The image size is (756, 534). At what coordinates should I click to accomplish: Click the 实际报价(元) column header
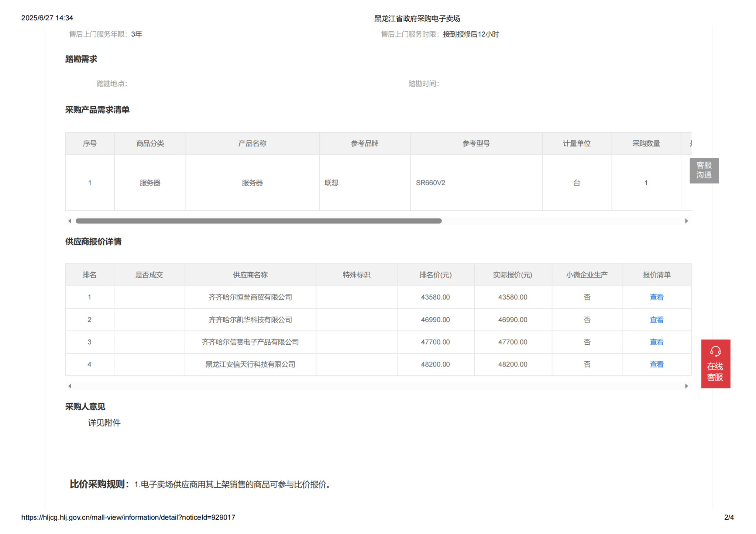pyautogui.click(x=512, y=275)
